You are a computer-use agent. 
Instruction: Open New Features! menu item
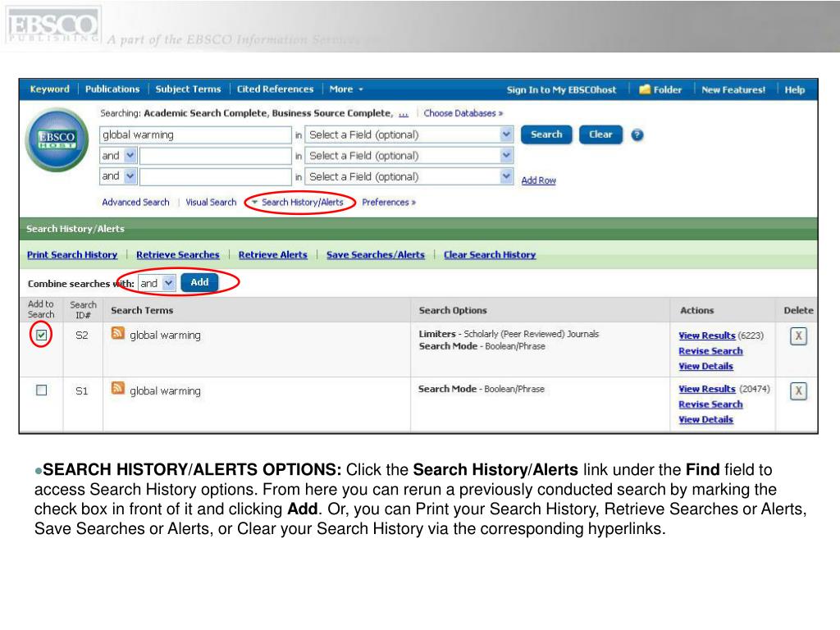click(733, 90)
